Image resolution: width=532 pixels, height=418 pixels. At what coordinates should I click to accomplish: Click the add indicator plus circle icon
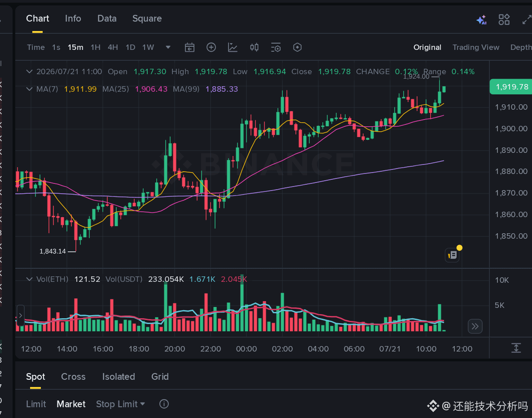coord(211,47)
